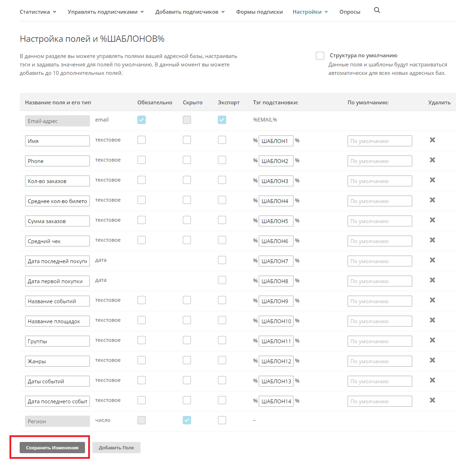
Task: Delete the Phone field row
Action: (432, 160)
